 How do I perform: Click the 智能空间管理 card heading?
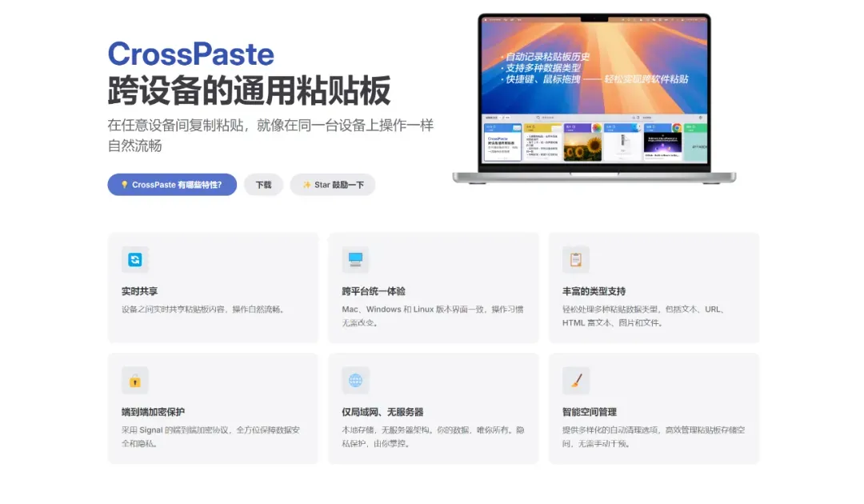pos(590,412)
